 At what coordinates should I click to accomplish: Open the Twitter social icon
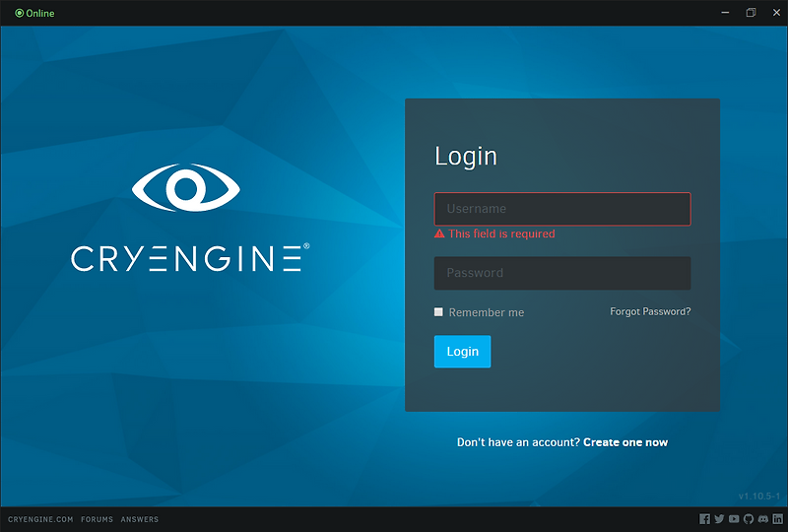719,519
